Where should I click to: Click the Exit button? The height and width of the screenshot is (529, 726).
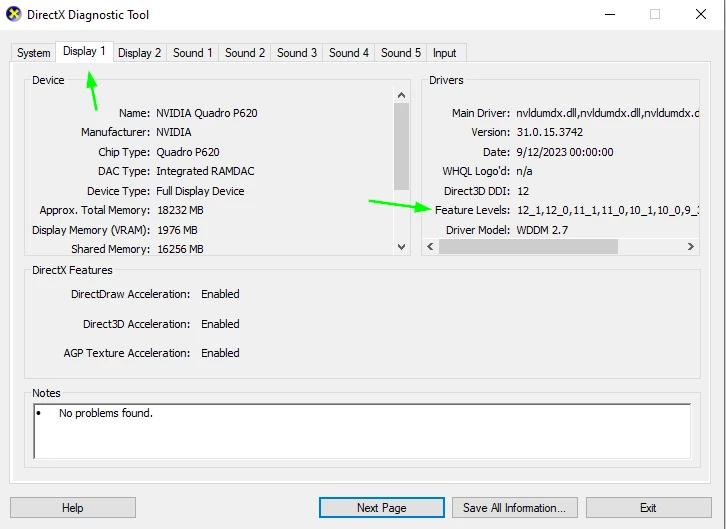coord(648,508)
